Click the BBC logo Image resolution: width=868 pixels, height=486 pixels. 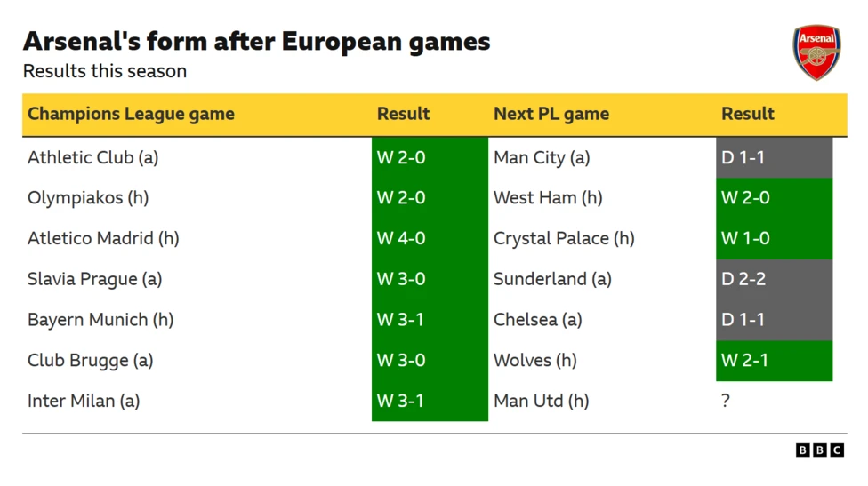pyautogui.click(x=819, y=450)
